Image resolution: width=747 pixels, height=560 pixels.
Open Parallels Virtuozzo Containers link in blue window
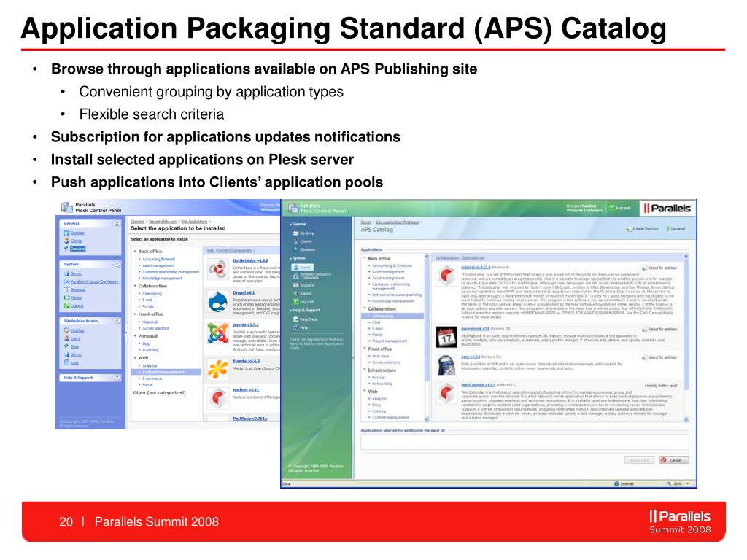tap(95, 281)
